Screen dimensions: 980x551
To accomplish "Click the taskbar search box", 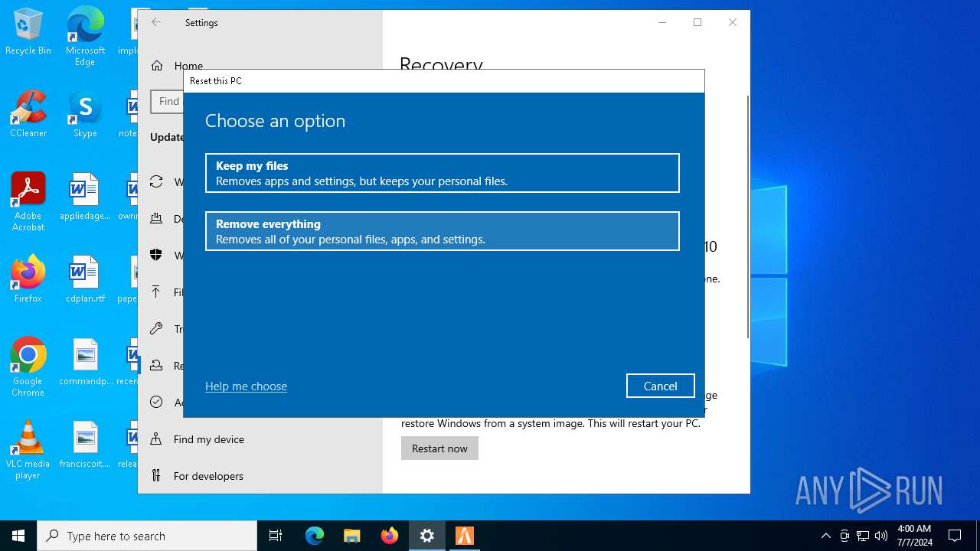I will point(147,536).
